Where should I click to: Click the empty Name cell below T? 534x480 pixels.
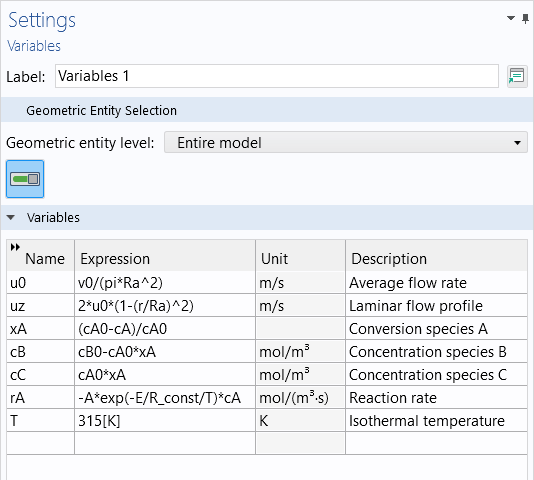point(41,443)
